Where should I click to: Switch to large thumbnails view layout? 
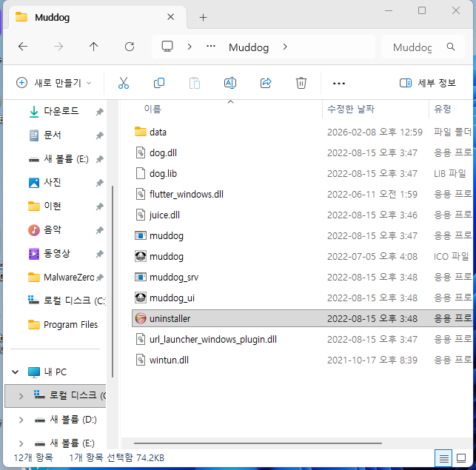click(x=462, y=458)
